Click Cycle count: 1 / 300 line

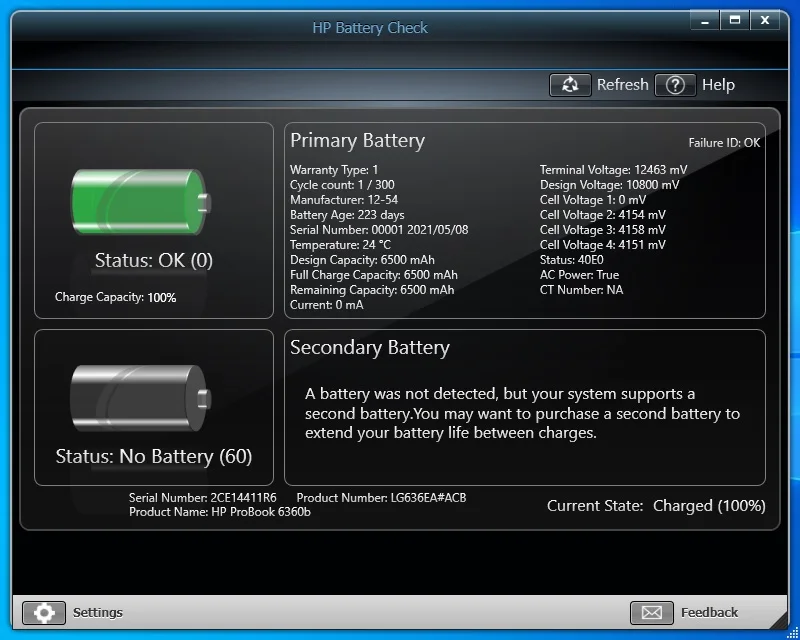[x=342, y=185]
